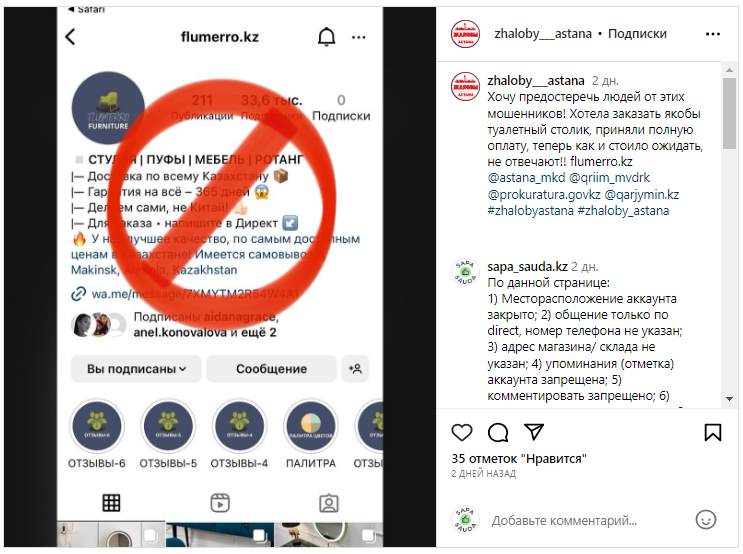Toggle "Подписки" following status in post header
The width and height of the screenshot is (743, 554).
coord(637,34)
